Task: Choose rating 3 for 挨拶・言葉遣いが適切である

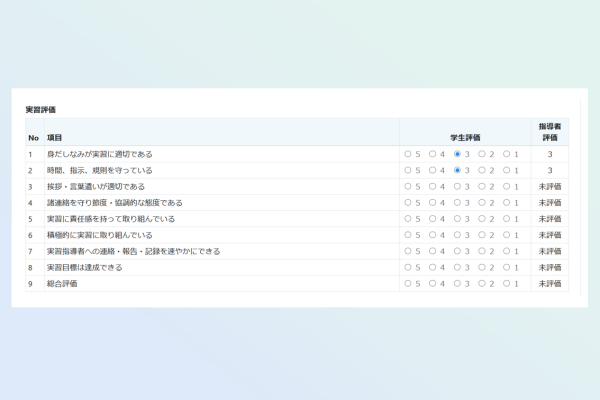Action: [457, 187]
